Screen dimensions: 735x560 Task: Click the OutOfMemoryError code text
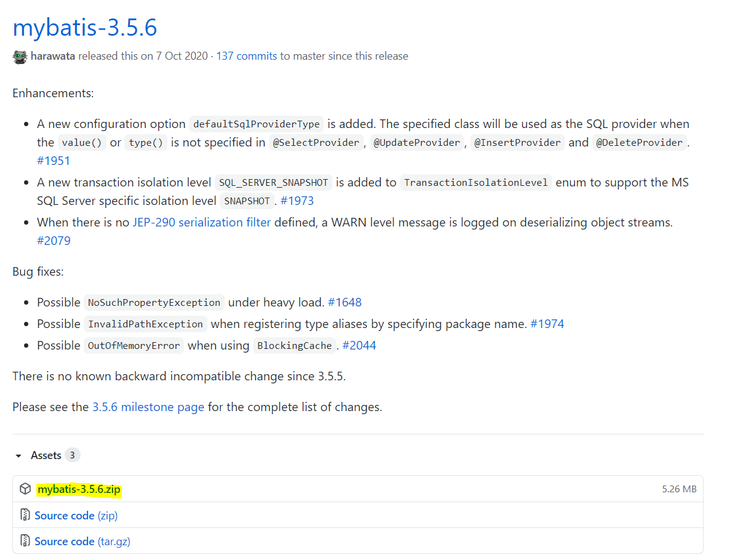pyautogui.click(x=134, y=346)
